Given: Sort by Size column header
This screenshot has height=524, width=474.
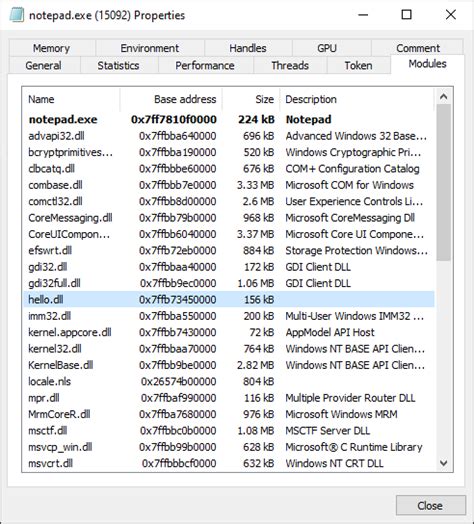Looking at the screenshot, I should point(250,99).
